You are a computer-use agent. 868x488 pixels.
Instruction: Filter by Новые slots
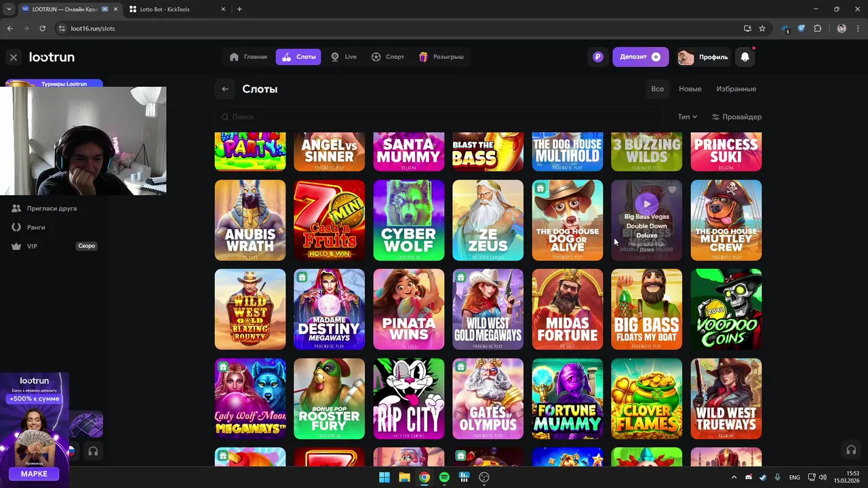point(690,89)
